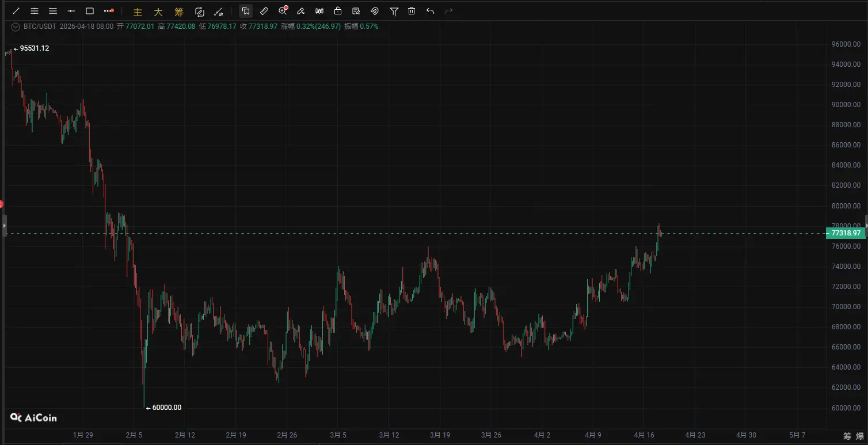Open more drawing tools menu
868x445 pixels.
109,11
